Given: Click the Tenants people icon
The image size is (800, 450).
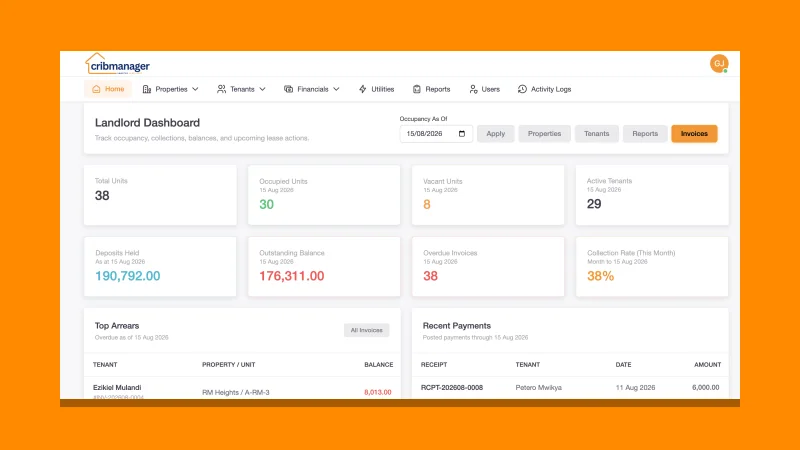Looking at the screenshot, I should coord(221,89).
